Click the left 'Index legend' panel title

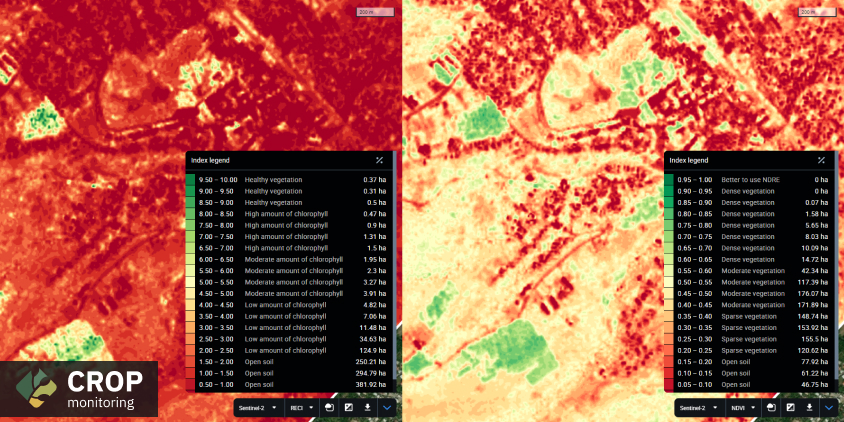coord(210,160)
